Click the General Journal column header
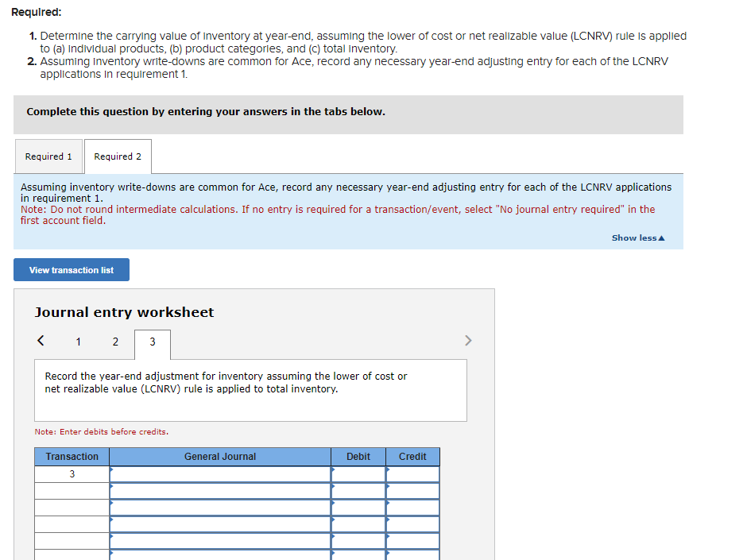Screen dimensions: 747x560 (x=220, y=457)
